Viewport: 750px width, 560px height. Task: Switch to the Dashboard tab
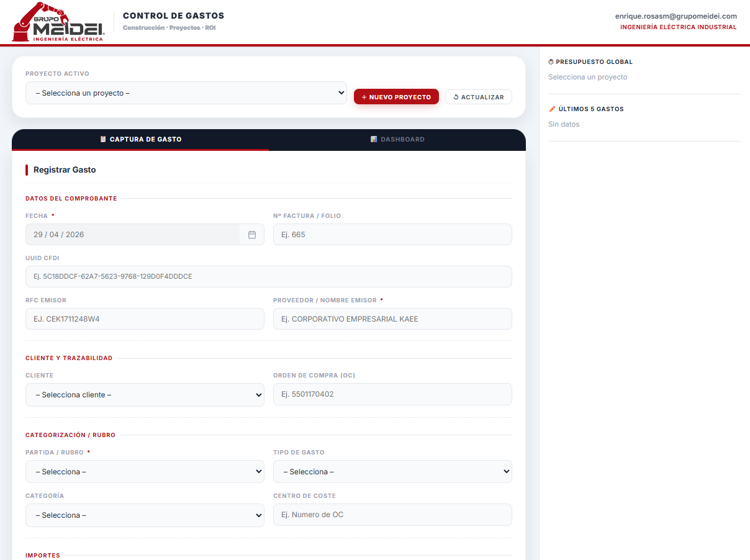[x=397, y=140]
